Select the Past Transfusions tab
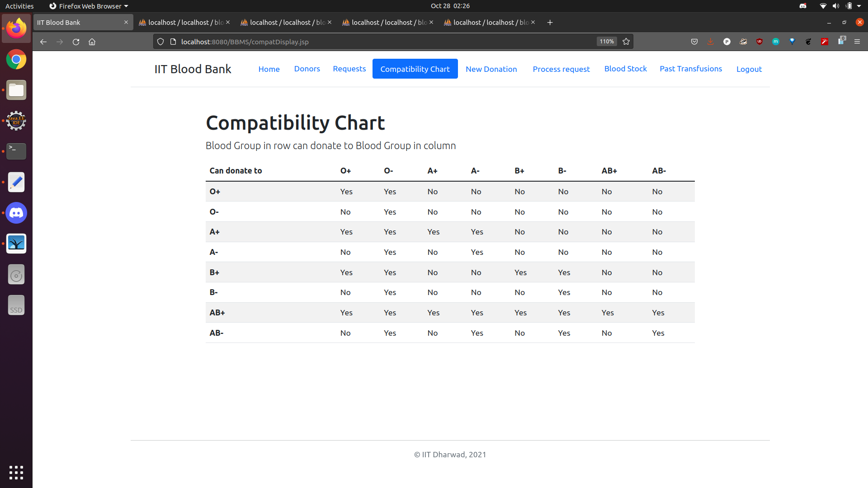This screenshot has width=868, height=488. tap(691, 68)
